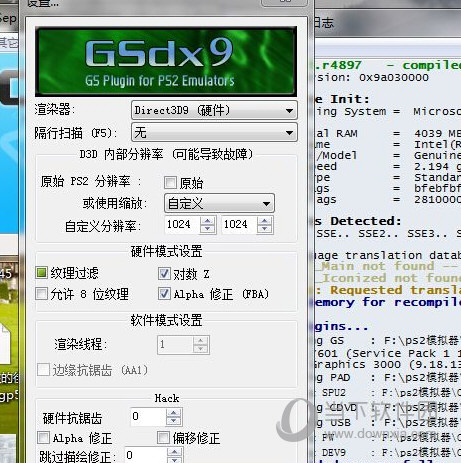The height and width of the screenshot is (463, 461).
Task: Click 'GS' plugin path line in log
Action: point(388,340)
